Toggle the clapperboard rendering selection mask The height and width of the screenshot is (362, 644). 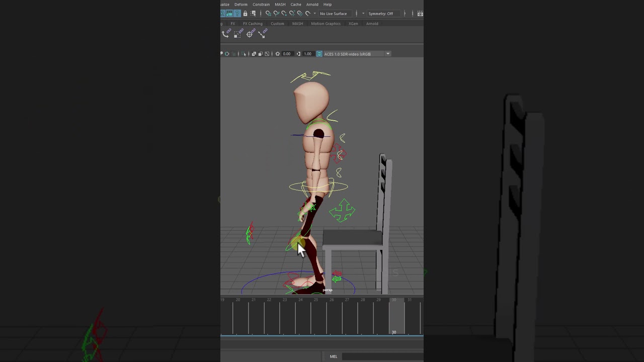click(x=229, y=14)
